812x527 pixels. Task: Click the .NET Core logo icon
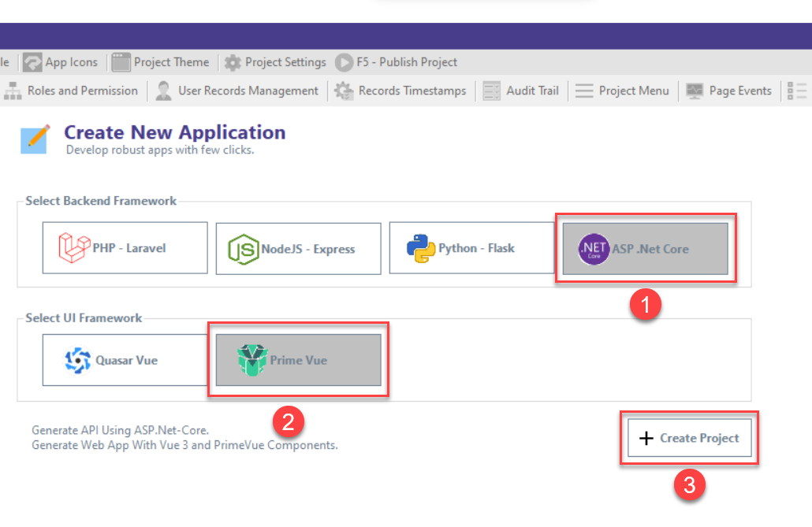coord(594,249)
